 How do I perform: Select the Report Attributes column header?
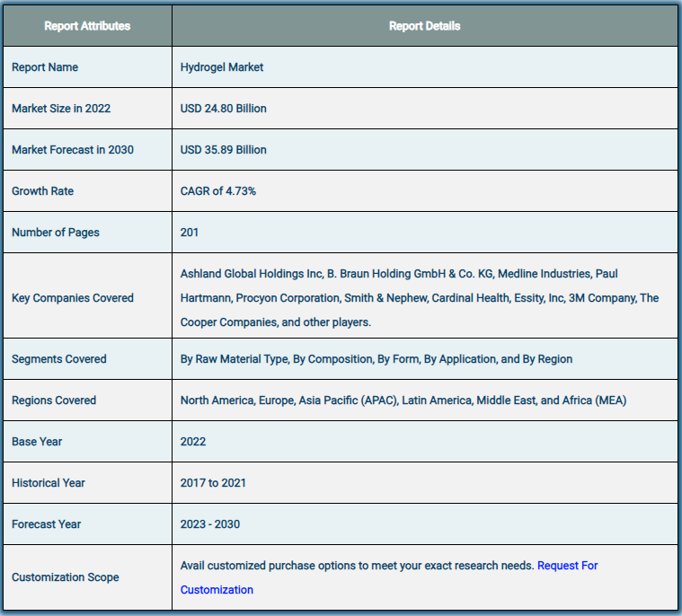pyautogui.click(x=87, y=26)
